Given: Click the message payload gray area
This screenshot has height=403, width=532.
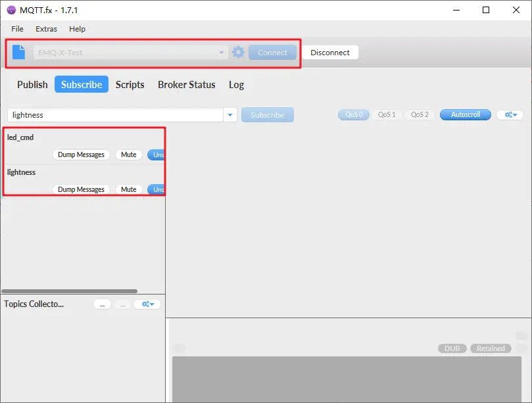Looking at the screenshot, I should click(347, 379).
